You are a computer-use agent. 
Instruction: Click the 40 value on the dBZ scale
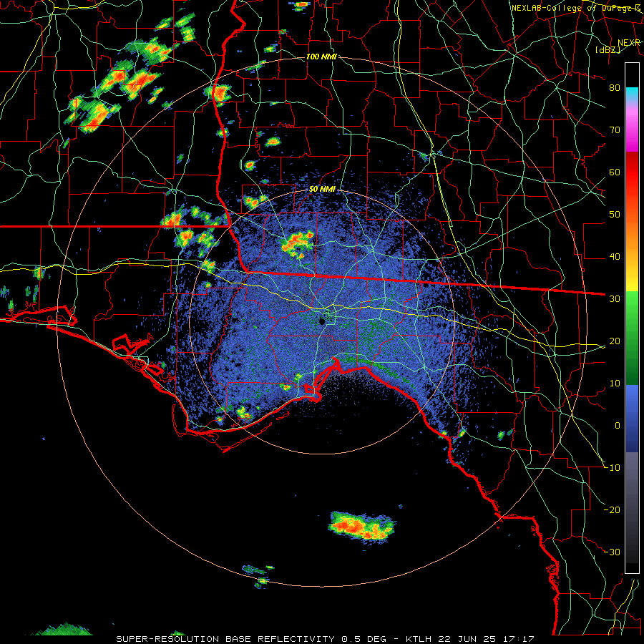pyautogui.click(x=615, y=257)
